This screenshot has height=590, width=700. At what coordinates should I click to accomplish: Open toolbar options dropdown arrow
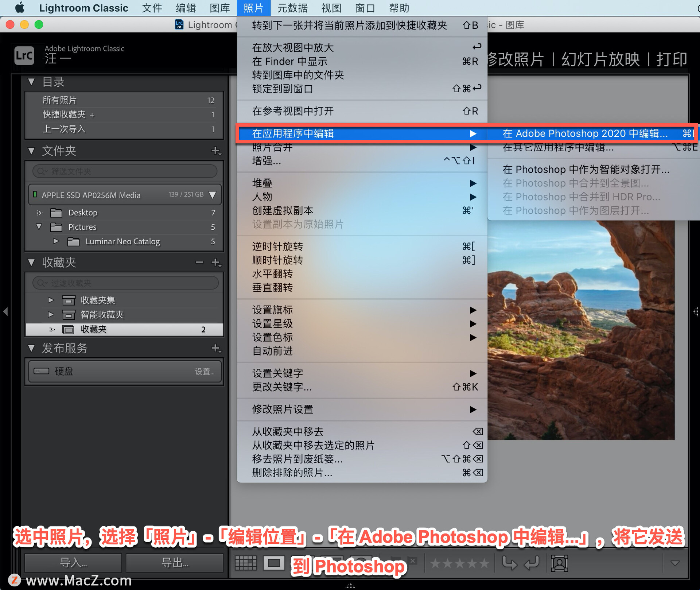coord(675,563)
